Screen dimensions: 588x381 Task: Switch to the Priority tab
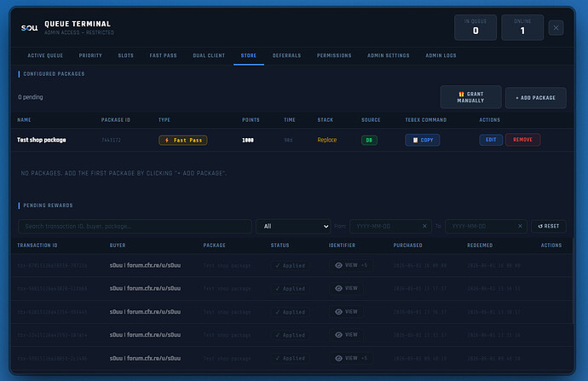coord(90,55)
